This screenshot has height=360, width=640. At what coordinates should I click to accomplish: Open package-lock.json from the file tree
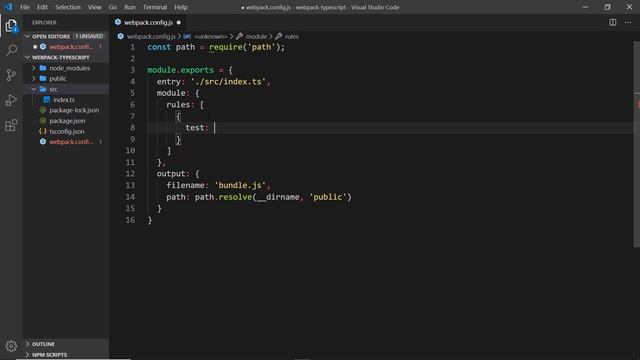[x=74, y=110]
